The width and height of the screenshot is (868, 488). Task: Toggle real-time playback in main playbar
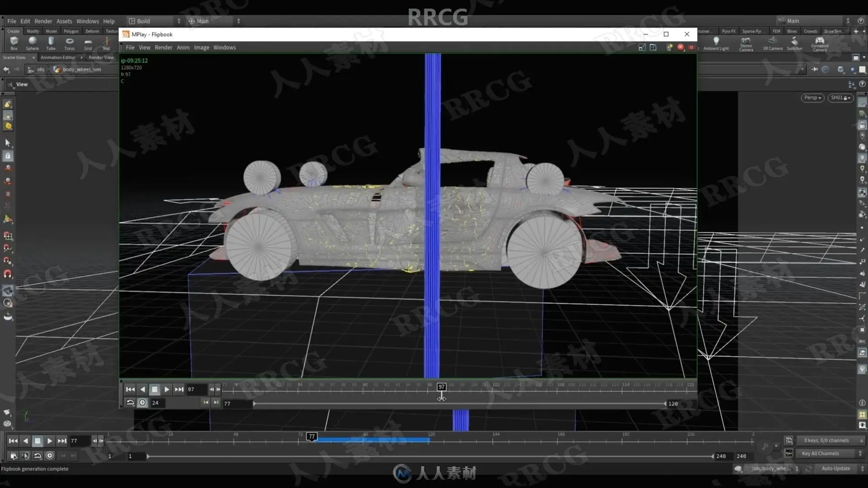(x=50, y=456)
